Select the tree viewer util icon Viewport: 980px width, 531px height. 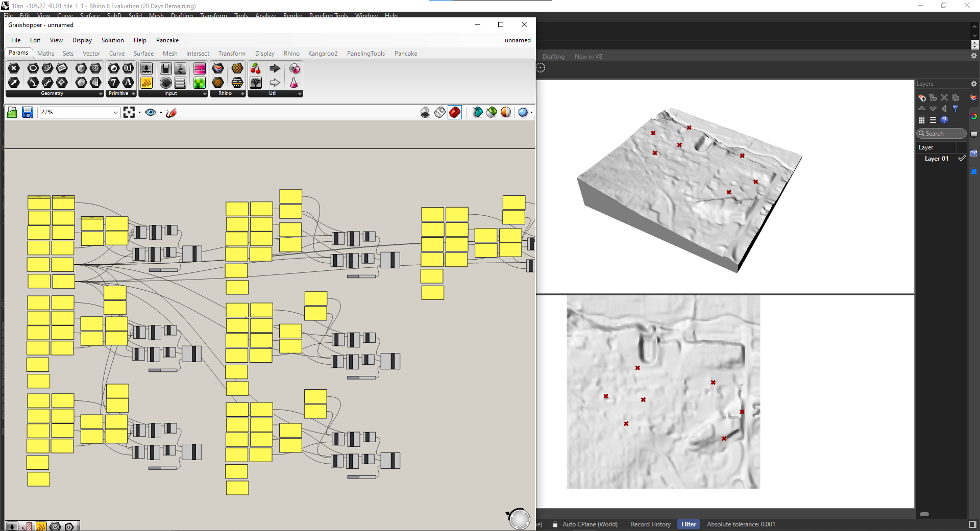pos(256,82)
